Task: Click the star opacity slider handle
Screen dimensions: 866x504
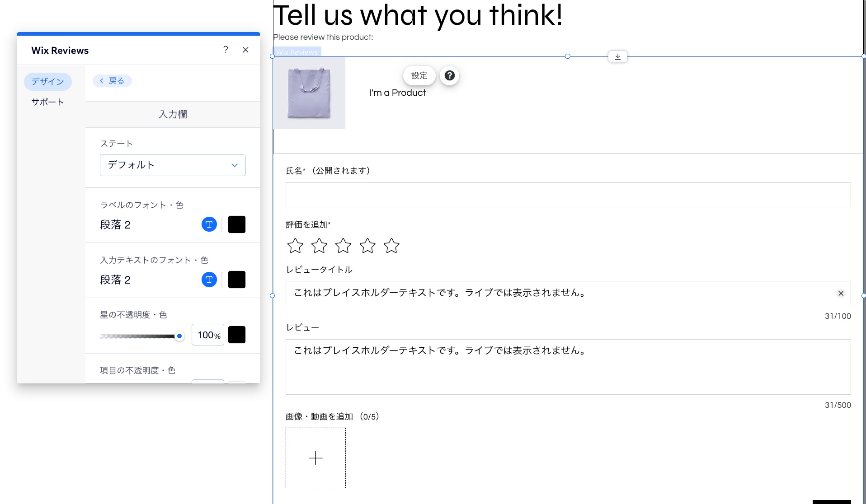Action: click(x=179, y=336)
